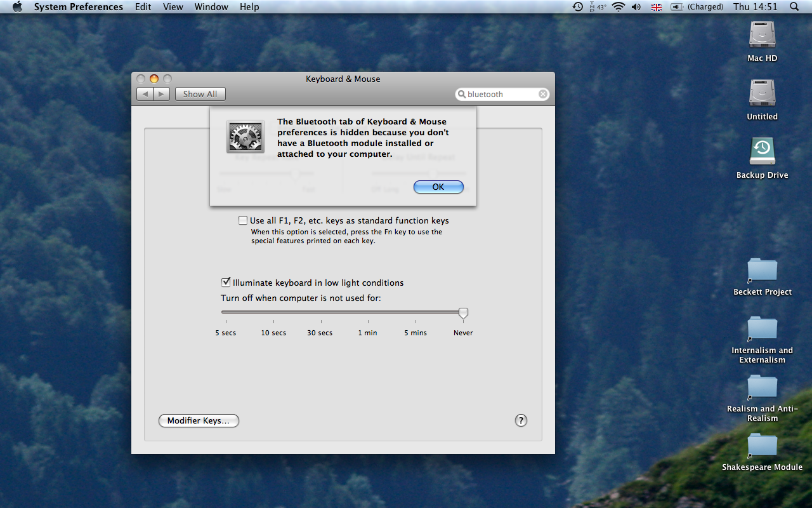
Task: Click the 10 secs slider label
Action: click(273, 333)
